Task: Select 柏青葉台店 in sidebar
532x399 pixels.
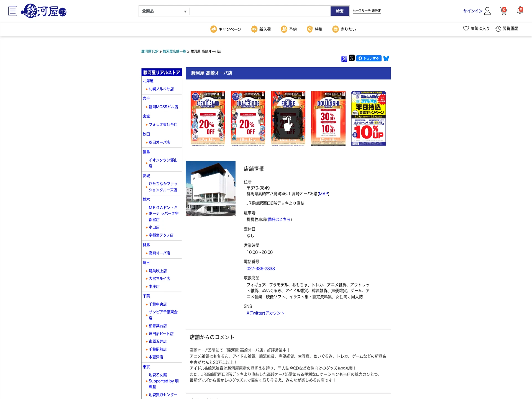Action: (x=158, y=326)
